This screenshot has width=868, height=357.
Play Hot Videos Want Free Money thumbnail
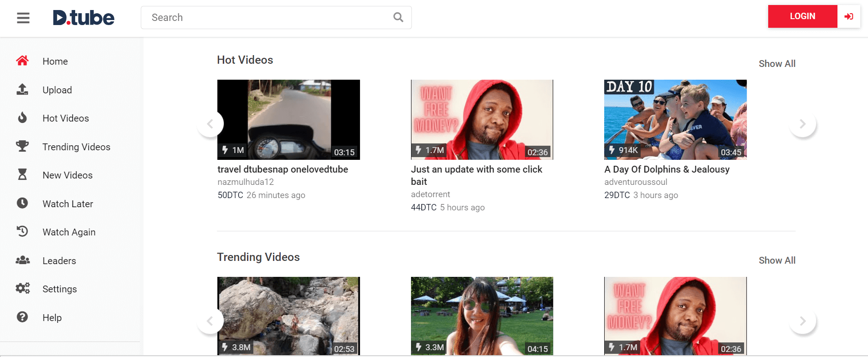click(482, 120)
